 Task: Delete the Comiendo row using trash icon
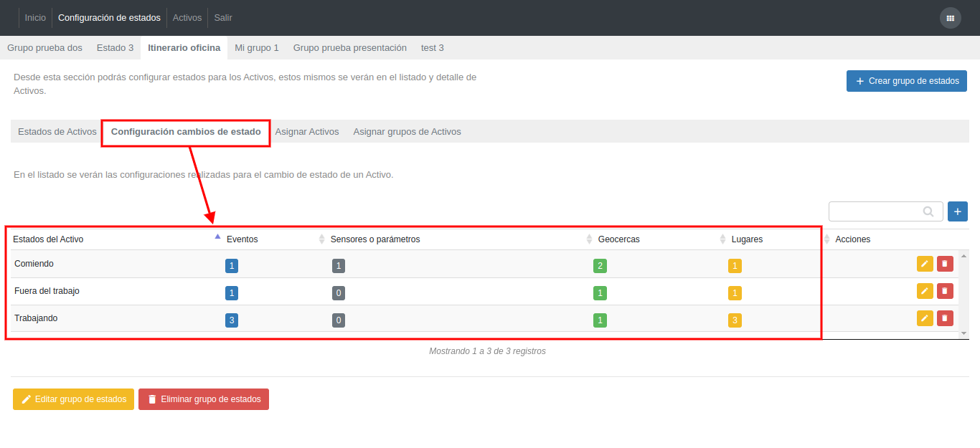945,264
